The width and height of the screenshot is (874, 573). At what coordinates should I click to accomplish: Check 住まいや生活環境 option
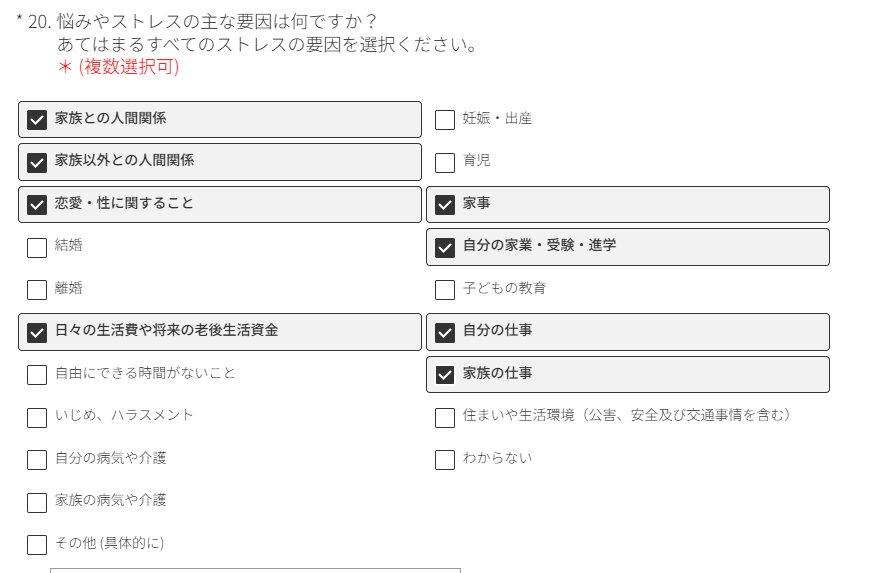point(445,417)
